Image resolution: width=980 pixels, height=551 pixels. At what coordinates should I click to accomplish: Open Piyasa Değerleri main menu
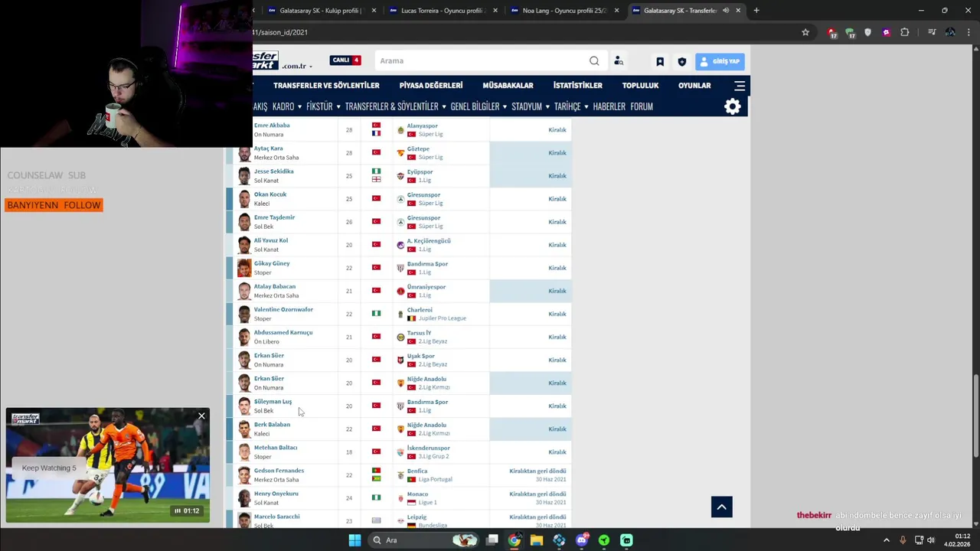coord(431,86)
